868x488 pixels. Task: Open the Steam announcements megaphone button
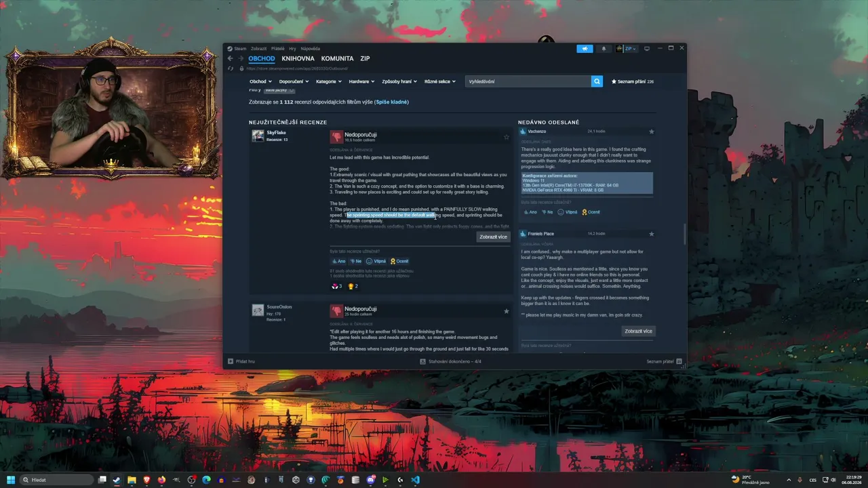pyautogui.click(x=585, y=49)
